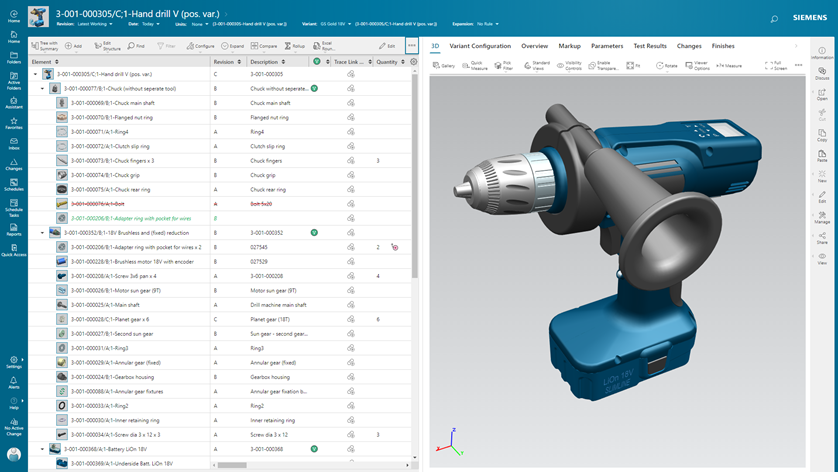Open the Discuss panel icon

point(822,74)
